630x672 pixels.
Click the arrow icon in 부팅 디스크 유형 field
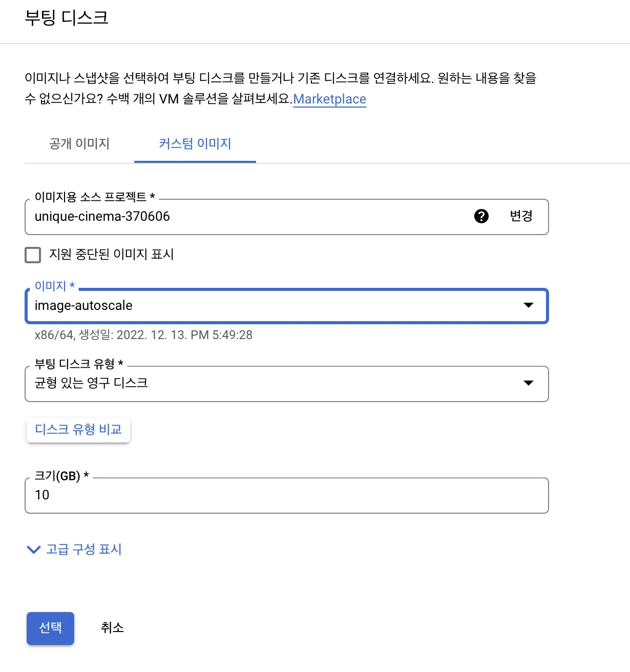pos(529,383)
